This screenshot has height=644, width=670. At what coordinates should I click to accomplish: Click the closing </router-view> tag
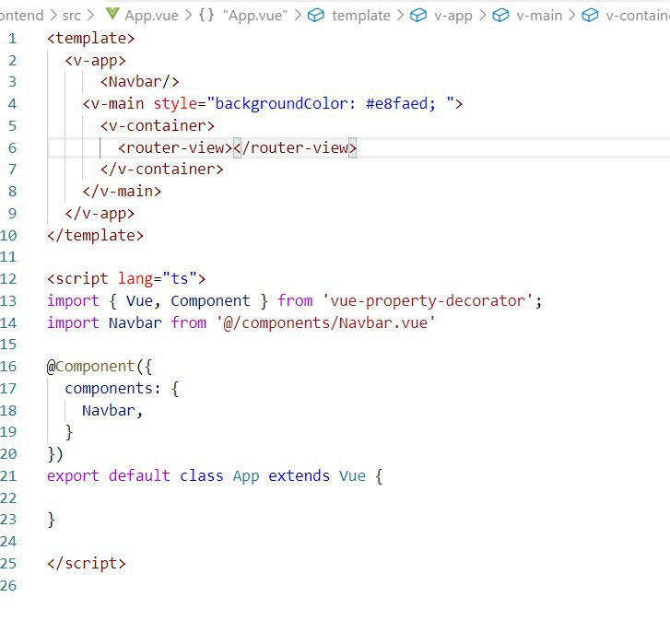295,147
